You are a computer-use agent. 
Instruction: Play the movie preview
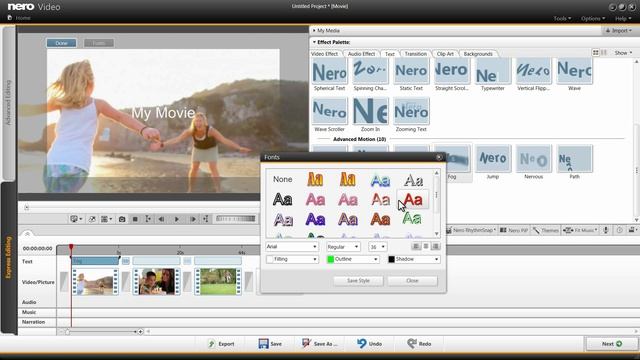(177, 219)
